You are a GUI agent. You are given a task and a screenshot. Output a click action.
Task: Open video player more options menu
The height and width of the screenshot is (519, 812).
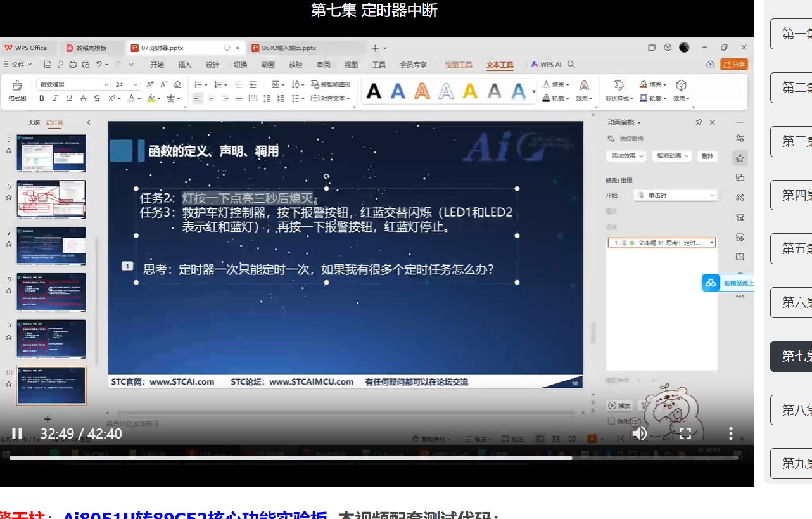pyautogui.click(x=730, y=433)
